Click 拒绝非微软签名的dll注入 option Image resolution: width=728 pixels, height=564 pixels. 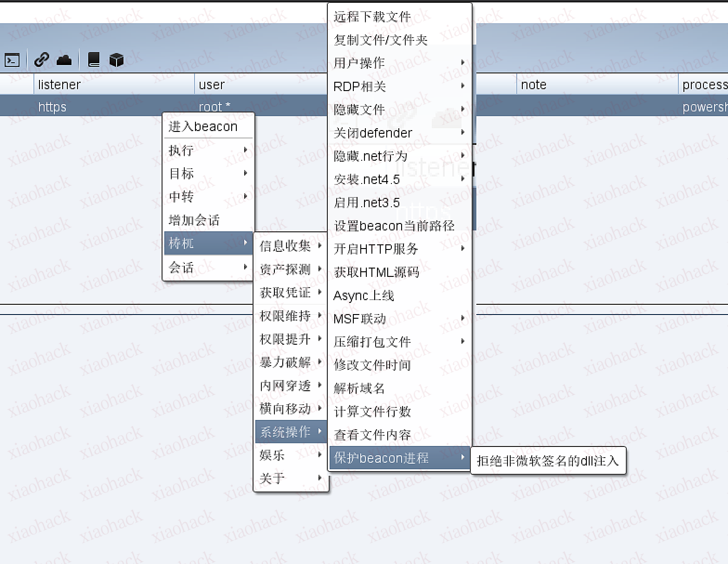point(547,460)
